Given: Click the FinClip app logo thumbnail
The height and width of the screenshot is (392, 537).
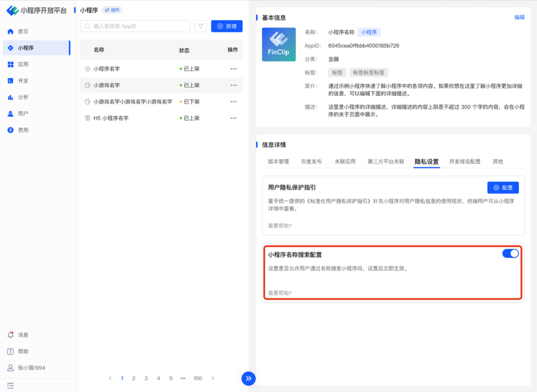Looking at the screenshot, I should pos(279,44).
